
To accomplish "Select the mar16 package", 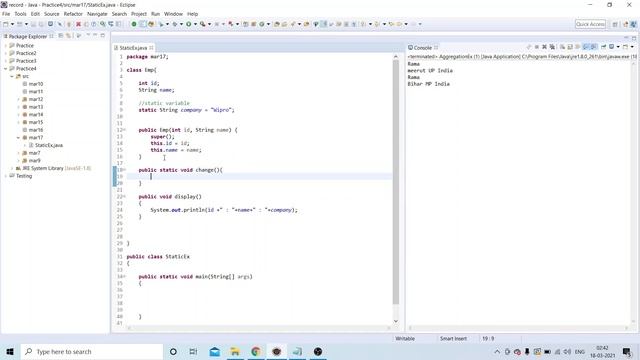I will click(x=36, y=130).
